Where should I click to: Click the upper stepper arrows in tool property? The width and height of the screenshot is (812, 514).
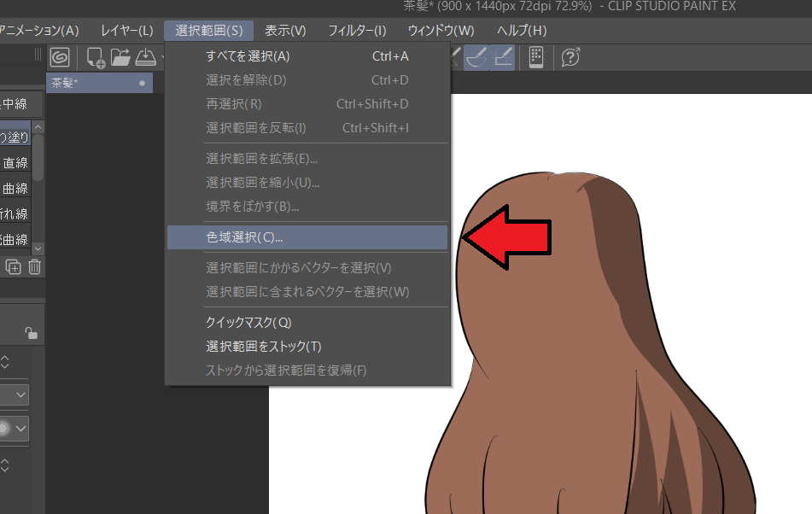click(x=5, y=362)
